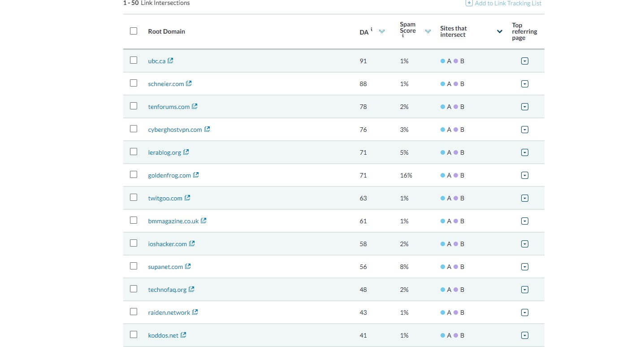Click the 1 - 50 Link Intersections label
Image resolution: width=644 pixels, height=347 pixels.
[156, 3]
